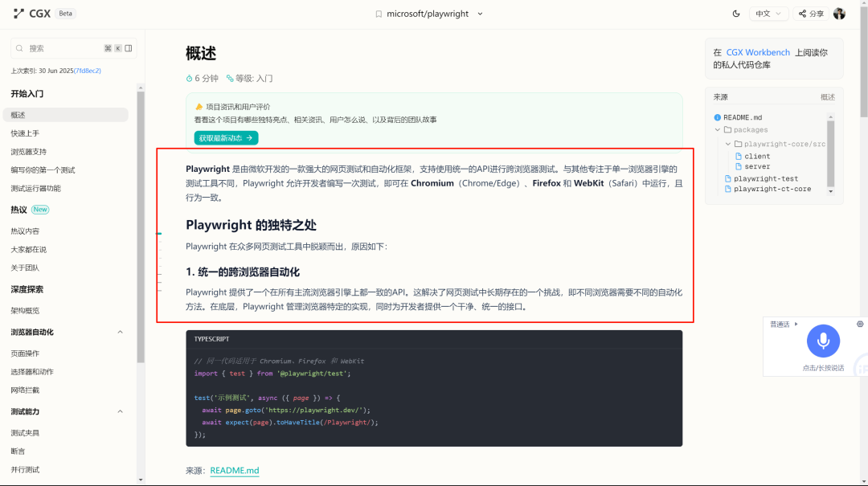Viewport: 868px width, 486px height.
Task: Toggle dark mode moon icon
Action: [735, 14]
